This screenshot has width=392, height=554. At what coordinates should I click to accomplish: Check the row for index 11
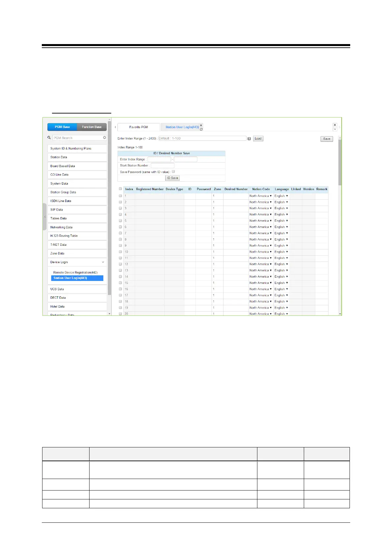[120, 258]
